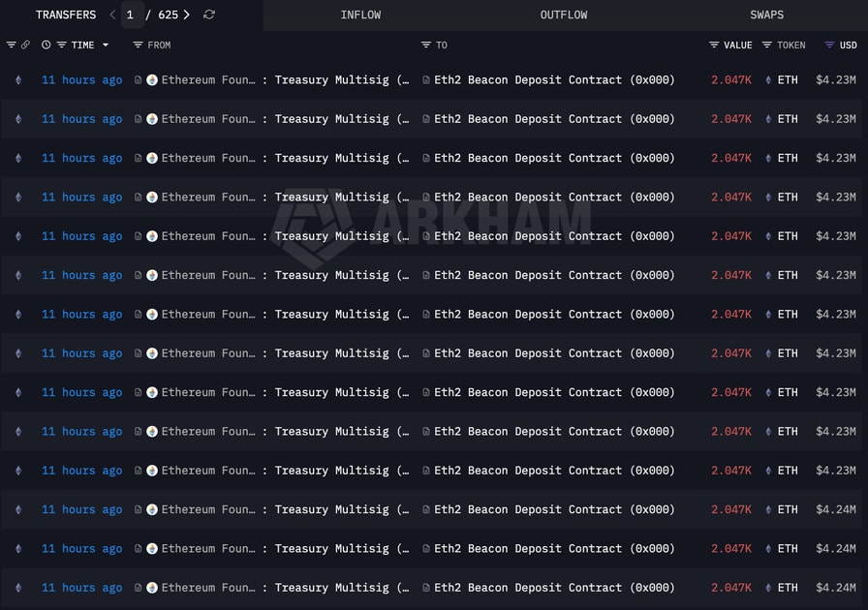Toggle time format with the clock icon
The height and width of the screenshot is (610, 868).
click(46, 46)
